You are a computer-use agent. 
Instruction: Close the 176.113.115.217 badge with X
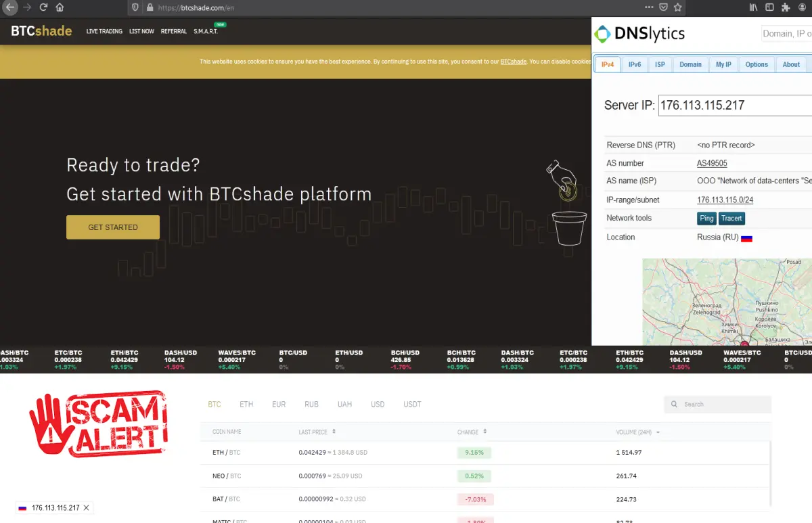(86, 507)
